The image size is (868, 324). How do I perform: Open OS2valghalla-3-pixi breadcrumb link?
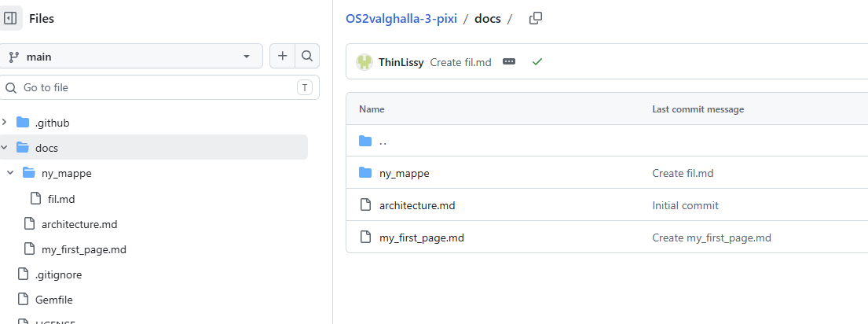[x=401, y=18]
